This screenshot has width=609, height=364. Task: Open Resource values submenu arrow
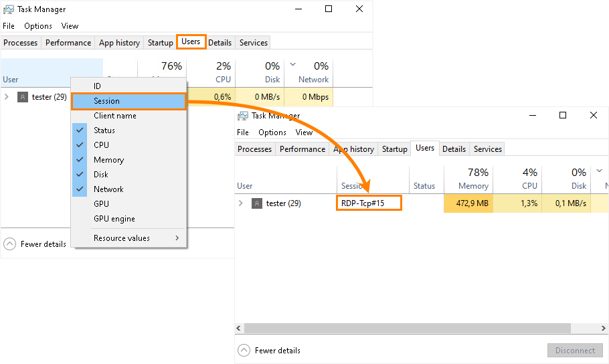point(177,238)
